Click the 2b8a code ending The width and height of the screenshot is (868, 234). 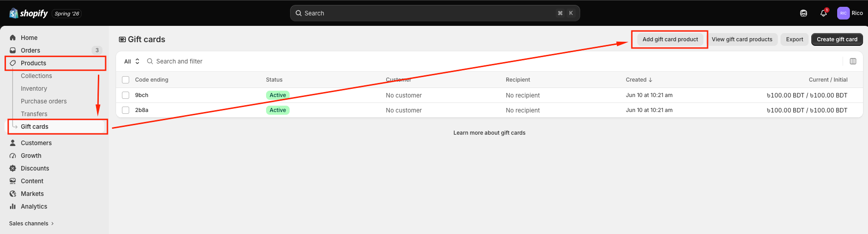pyautogui.click(x=141, y=110)
